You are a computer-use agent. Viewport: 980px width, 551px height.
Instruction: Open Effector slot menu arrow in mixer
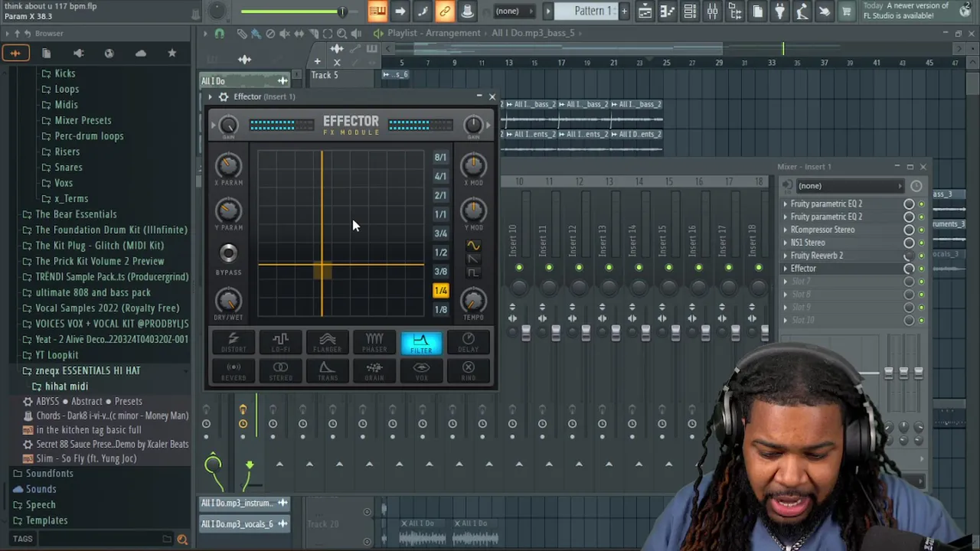pos(785,269)
